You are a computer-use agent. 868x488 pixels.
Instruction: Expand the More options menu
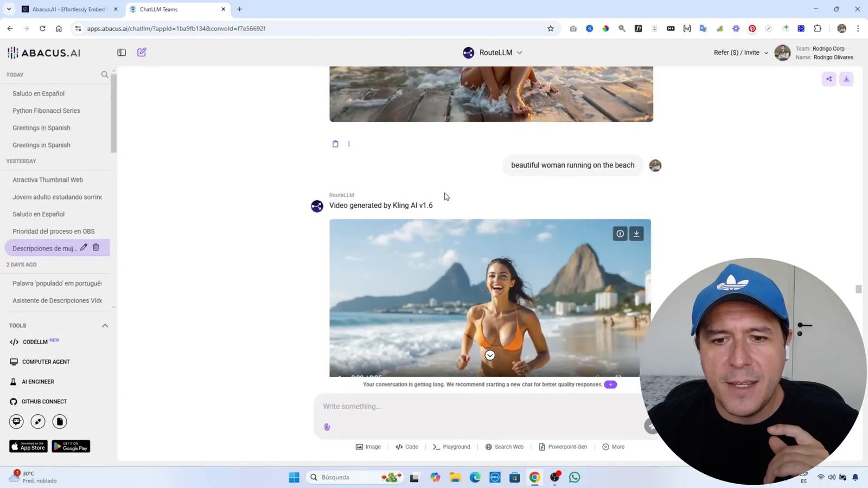[x=613, y=446]
